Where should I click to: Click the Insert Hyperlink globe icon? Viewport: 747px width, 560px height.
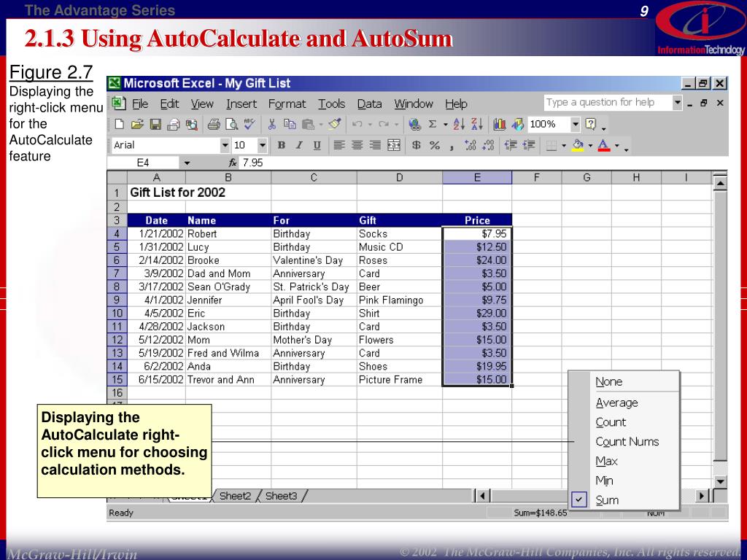pos(414,125)
